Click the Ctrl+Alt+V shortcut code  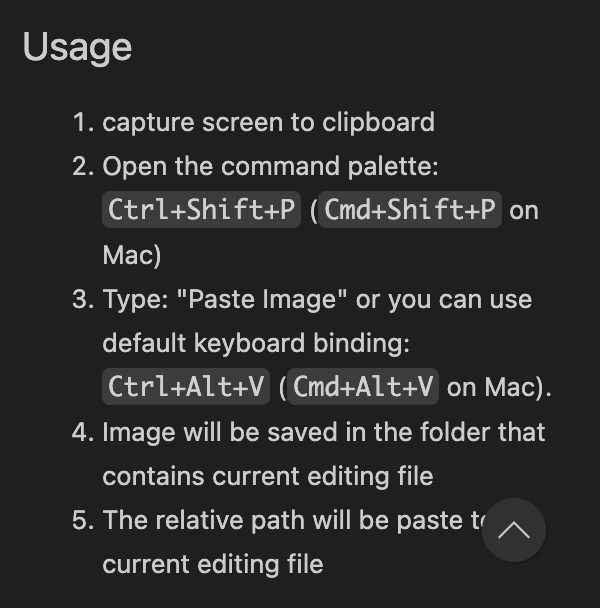[186, 387]
